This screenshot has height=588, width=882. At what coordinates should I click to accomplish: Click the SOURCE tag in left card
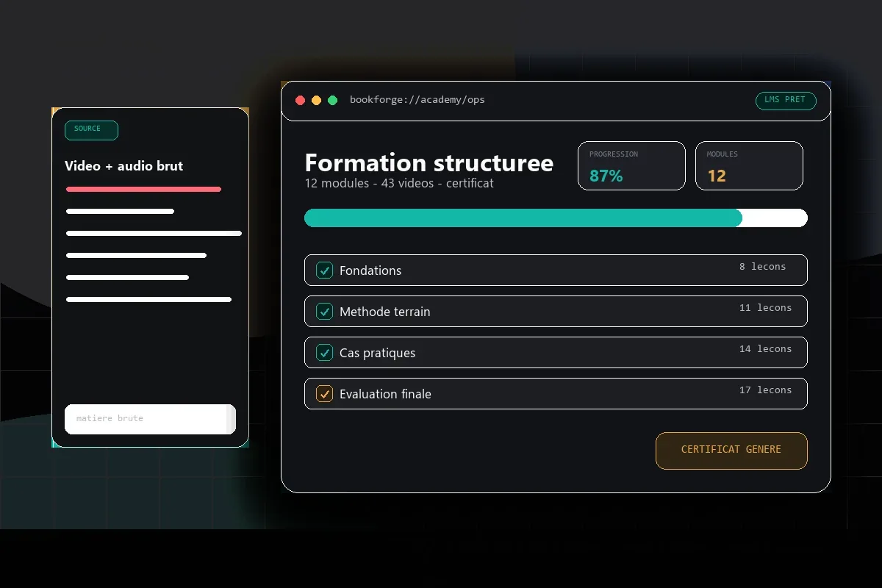point(91,130)
